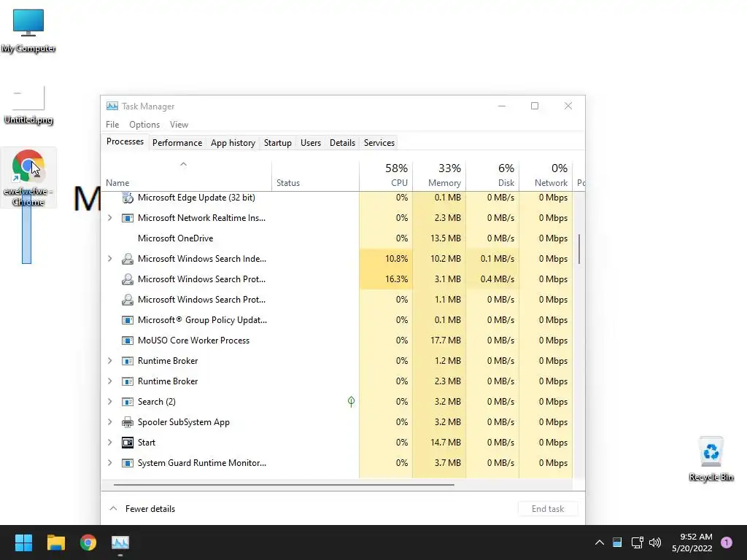
Task: Click the green leaf status icon on Search
Action: click(351, 402)
